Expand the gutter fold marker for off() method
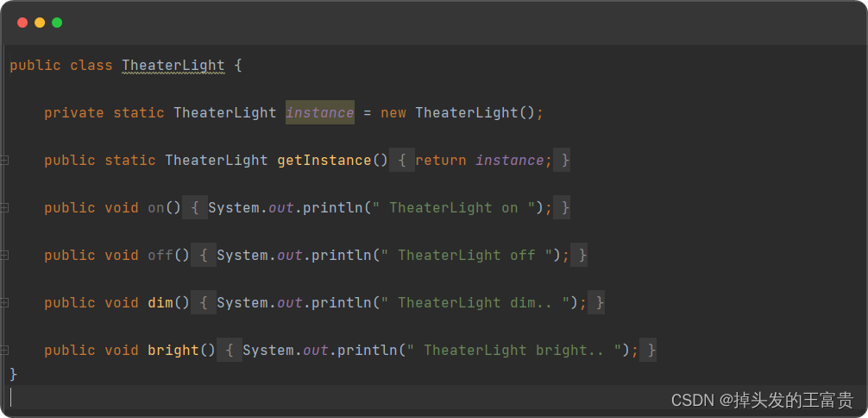 4,255
